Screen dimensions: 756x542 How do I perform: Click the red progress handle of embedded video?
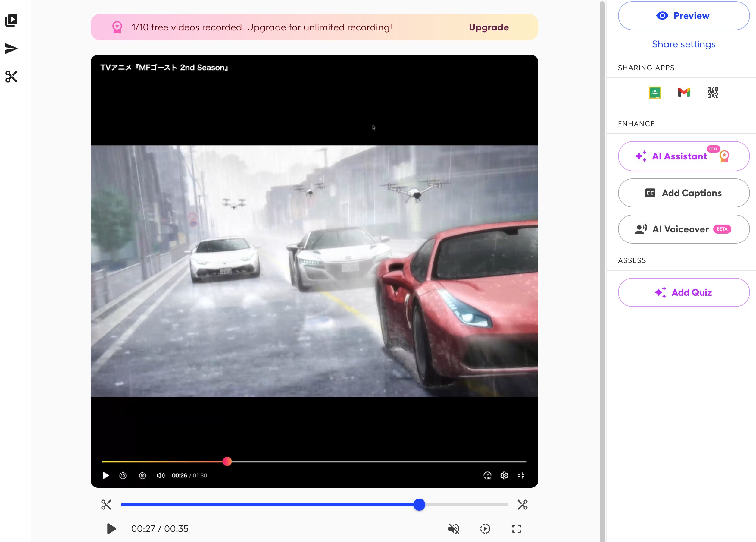227,461
